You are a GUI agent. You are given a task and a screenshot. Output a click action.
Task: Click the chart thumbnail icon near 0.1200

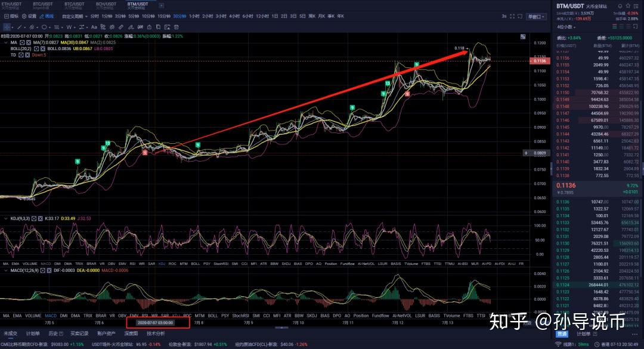coord(523,36)
